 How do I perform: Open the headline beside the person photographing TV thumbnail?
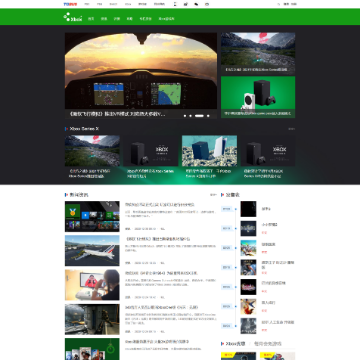coord(162,273)
